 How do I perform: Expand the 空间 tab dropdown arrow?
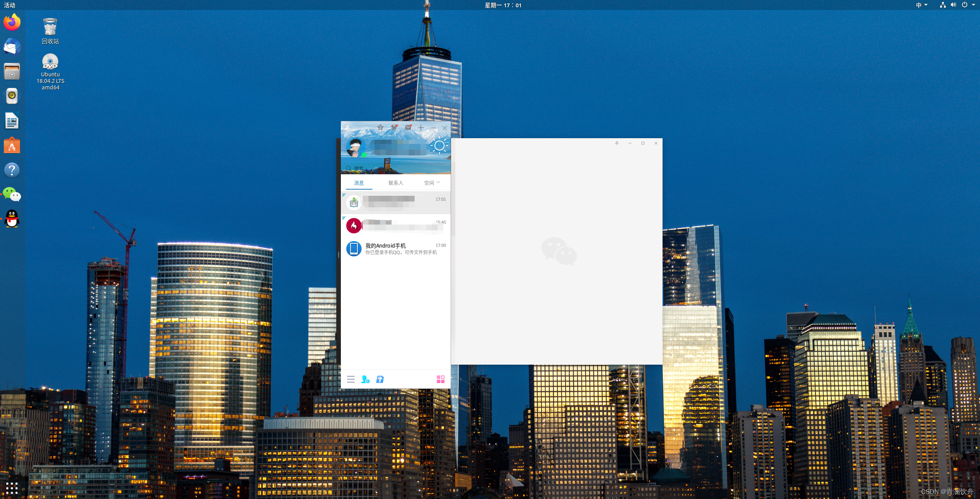[x=438, y=183]
